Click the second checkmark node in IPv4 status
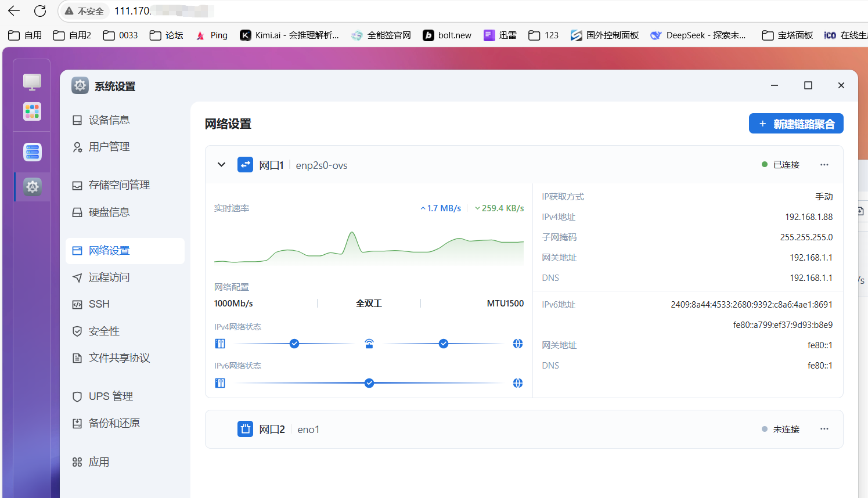 coord(444,344)
